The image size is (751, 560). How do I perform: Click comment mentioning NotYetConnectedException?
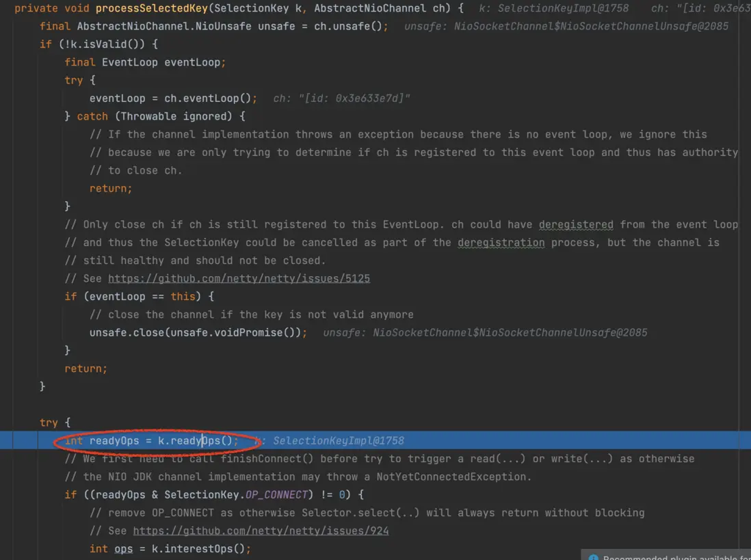[298, 477]
